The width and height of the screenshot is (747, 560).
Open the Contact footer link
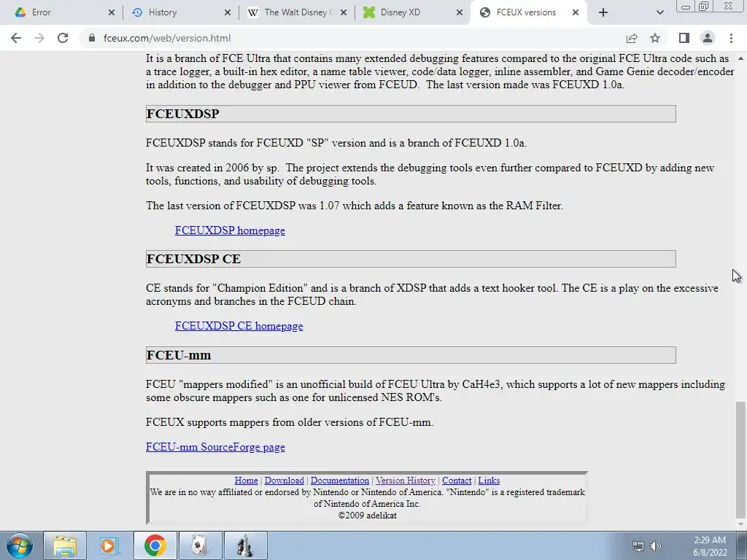(457, 481)
